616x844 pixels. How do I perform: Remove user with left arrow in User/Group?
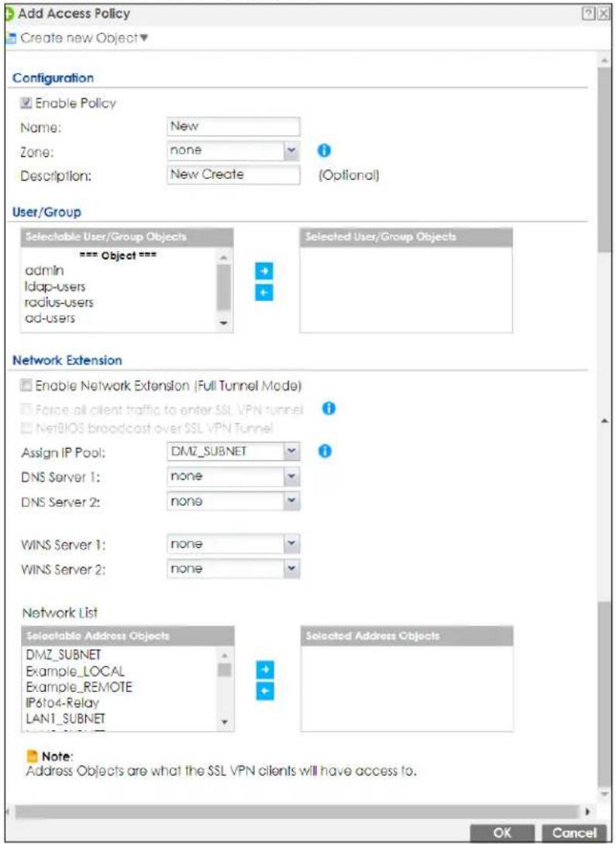tap(263, 292)
